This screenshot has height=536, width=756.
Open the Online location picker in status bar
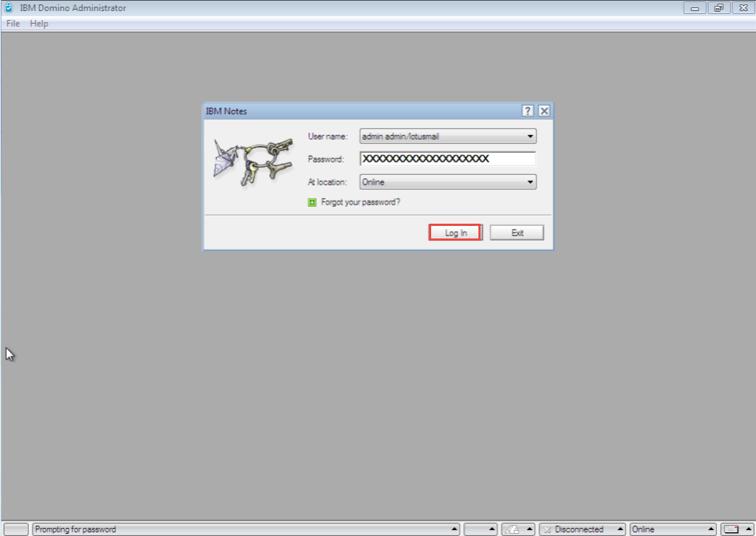click(x=673, y=529)
